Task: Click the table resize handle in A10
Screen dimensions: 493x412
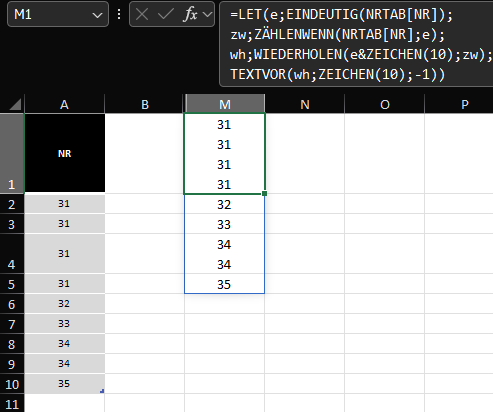Action: pyautogui.click(x=102, y=391)
